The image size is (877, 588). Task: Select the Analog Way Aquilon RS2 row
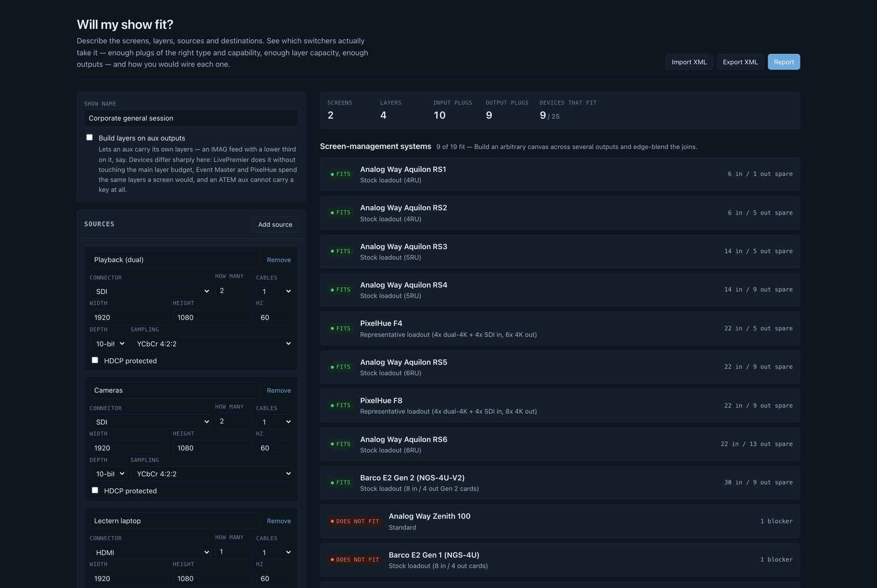point(560,213)
